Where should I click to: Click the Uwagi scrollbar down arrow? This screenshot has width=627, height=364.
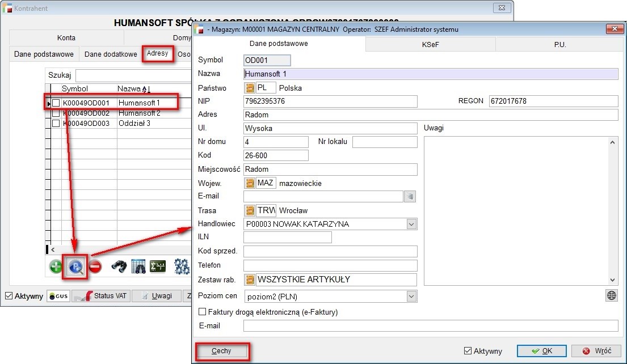coord(612,280)
